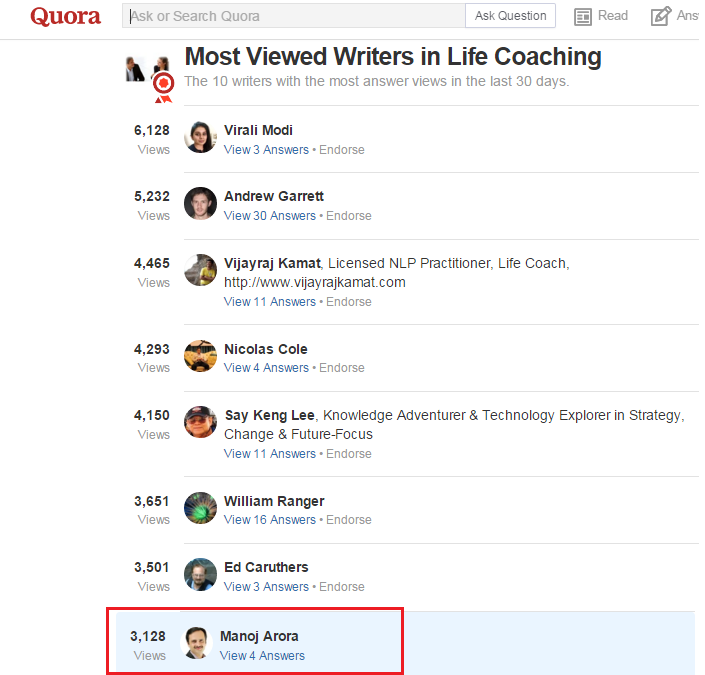The width and height of the screenshot is (705, 675).
Task: Click the Read icon in header
Action: coord(583,16)
